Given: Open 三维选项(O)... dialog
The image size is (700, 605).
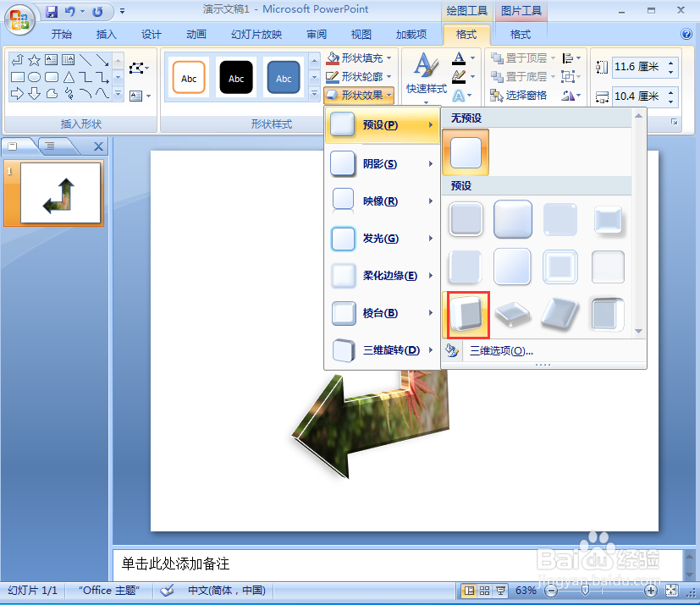Looking at the screenshot, I should (501, 350).
